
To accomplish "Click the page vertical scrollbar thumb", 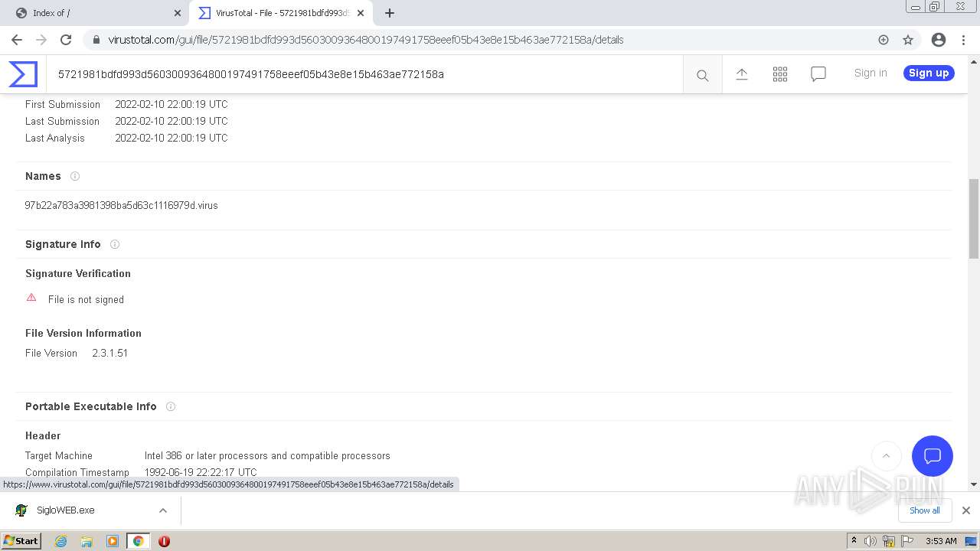I will [x=974, y=219].
